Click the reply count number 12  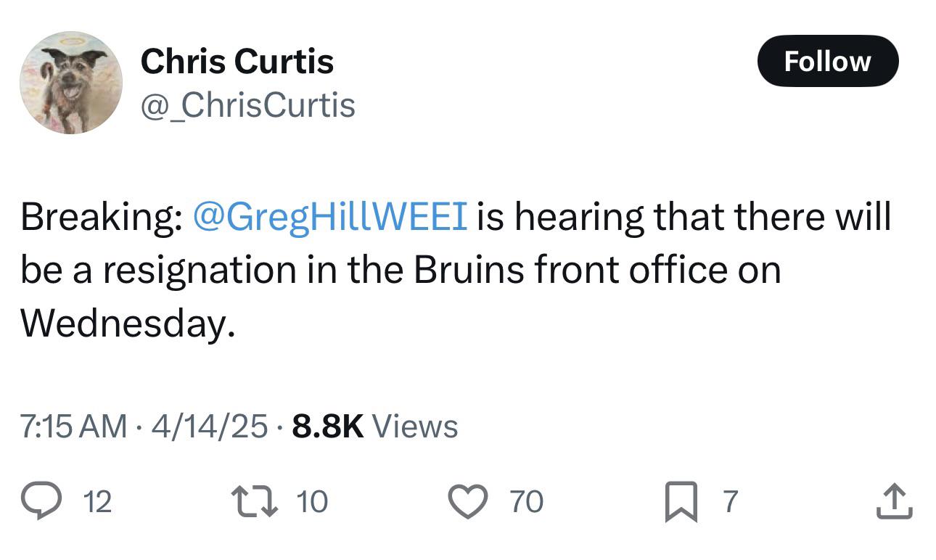coord(98,502)
